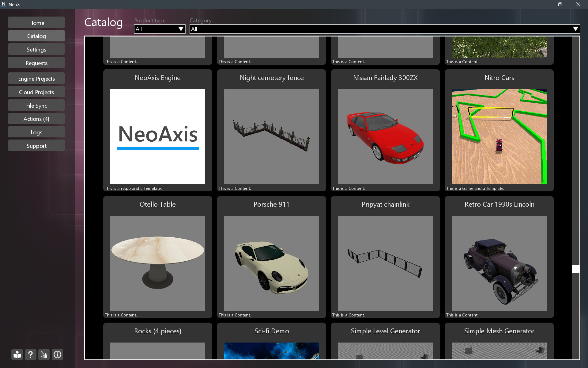Image resolution: width=588 pixels, height=368 pixels.
Task: Select Catalog in the sidebar
Action: [36, 36]
